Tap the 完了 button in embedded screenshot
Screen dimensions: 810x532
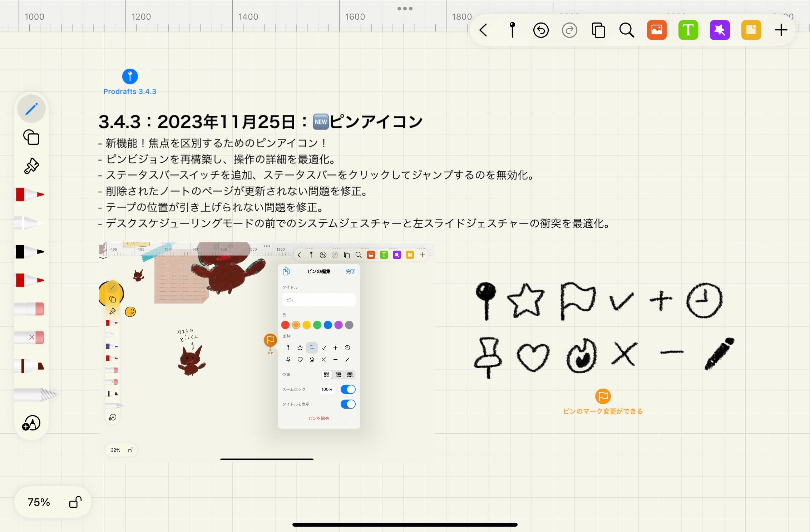(351, 272)
